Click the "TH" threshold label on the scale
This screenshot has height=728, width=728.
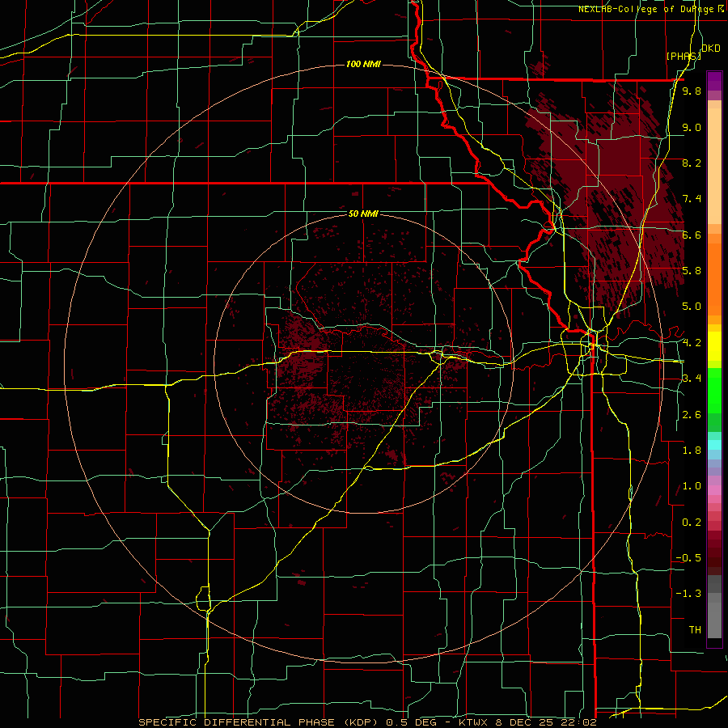[x=695, y=630]
